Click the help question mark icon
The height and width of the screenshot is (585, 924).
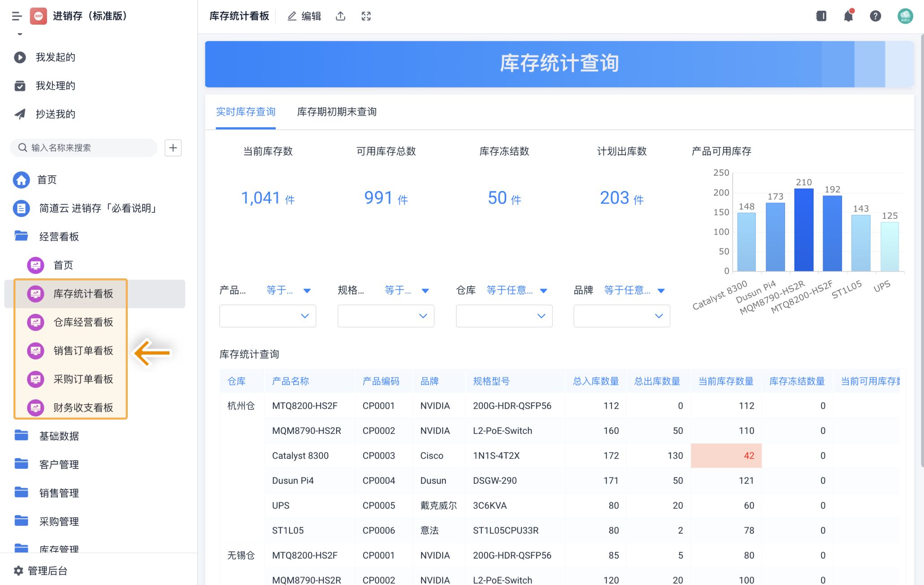tap(875, 16)
